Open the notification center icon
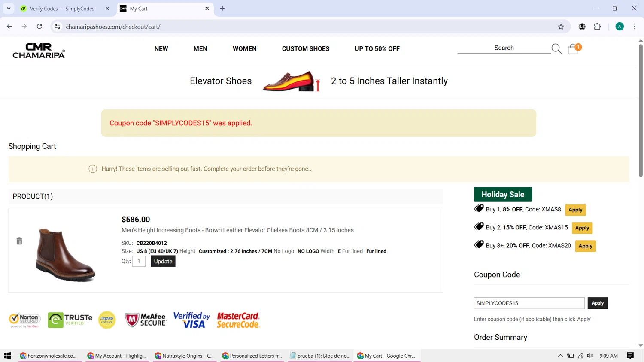 click(630, 356)
